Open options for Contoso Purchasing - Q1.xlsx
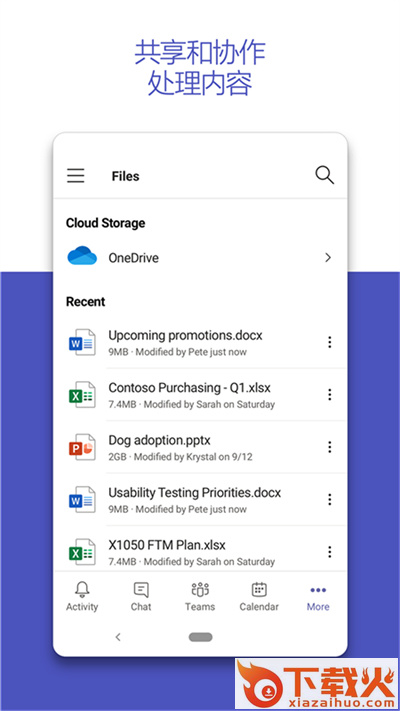 coord(330,394)
